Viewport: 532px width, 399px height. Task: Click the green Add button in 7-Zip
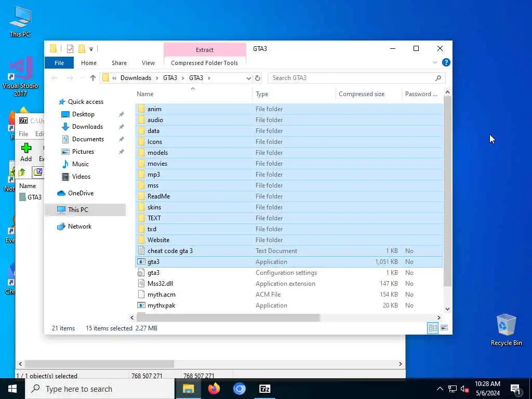tap(26, 152)
